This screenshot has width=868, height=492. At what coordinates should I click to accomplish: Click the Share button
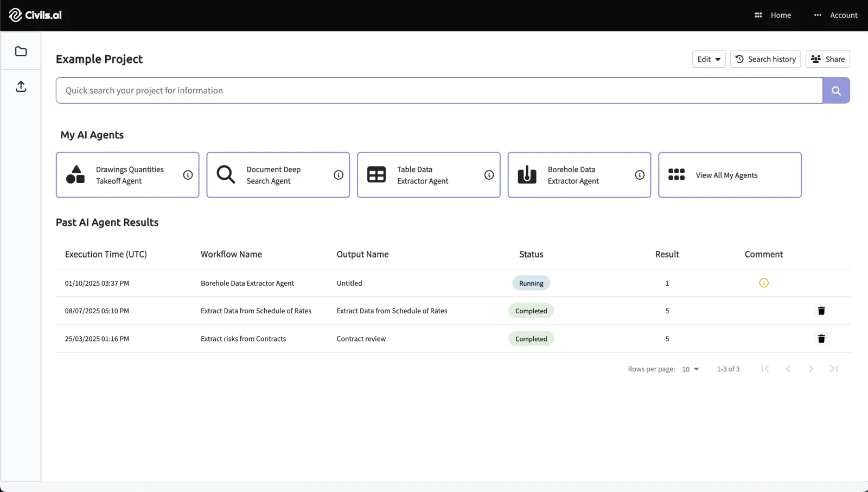coord(828,59)
